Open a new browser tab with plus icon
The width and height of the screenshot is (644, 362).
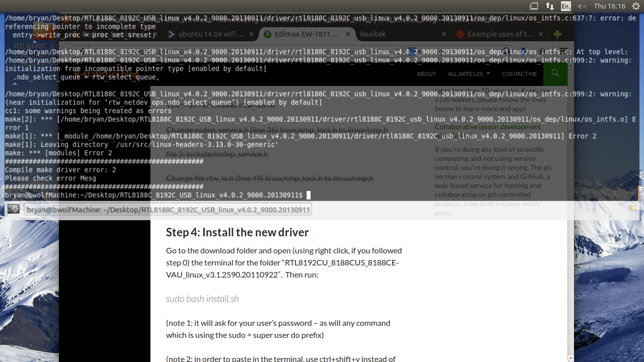557,34
